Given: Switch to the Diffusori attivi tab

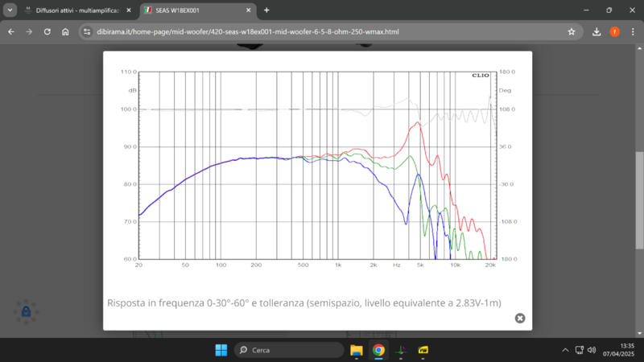Looking at the screenshot, I should (x=71, y=10).
